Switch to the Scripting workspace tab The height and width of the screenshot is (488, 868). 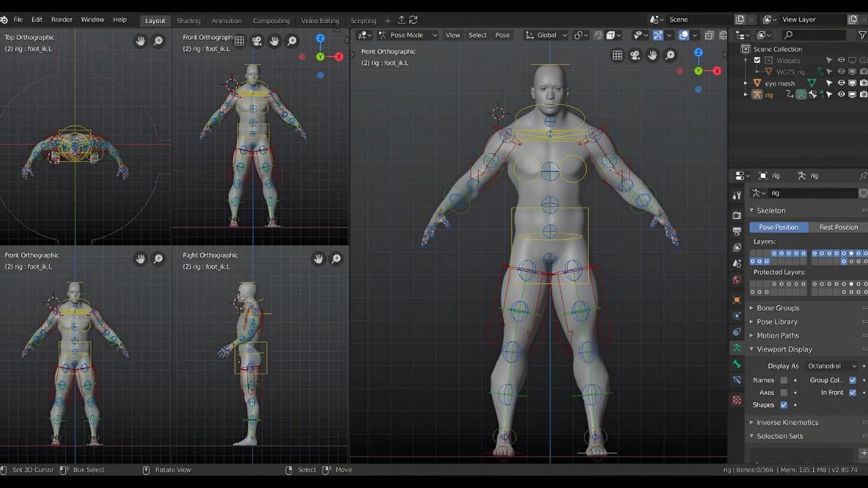(x=363, y=20)
